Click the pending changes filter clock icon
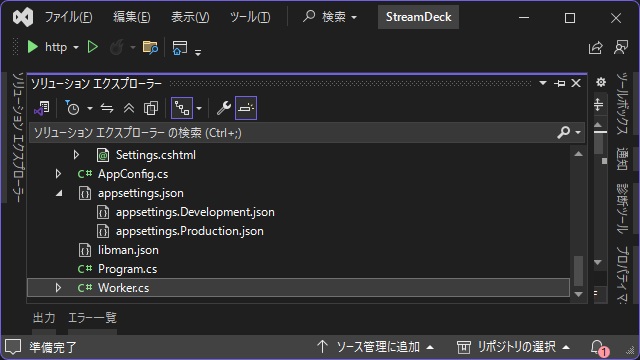 tap(72, 108)
